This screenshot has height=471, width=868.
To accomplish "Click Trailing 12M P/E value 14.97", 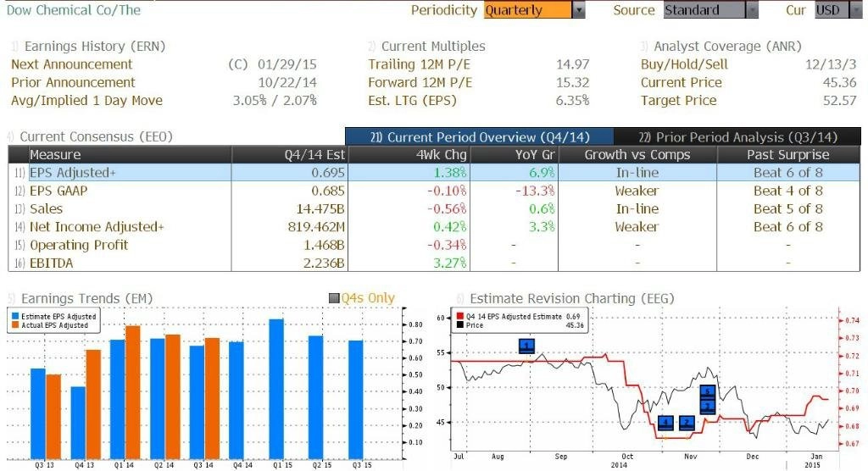I will pyautogui.click(x=572, y=64).
